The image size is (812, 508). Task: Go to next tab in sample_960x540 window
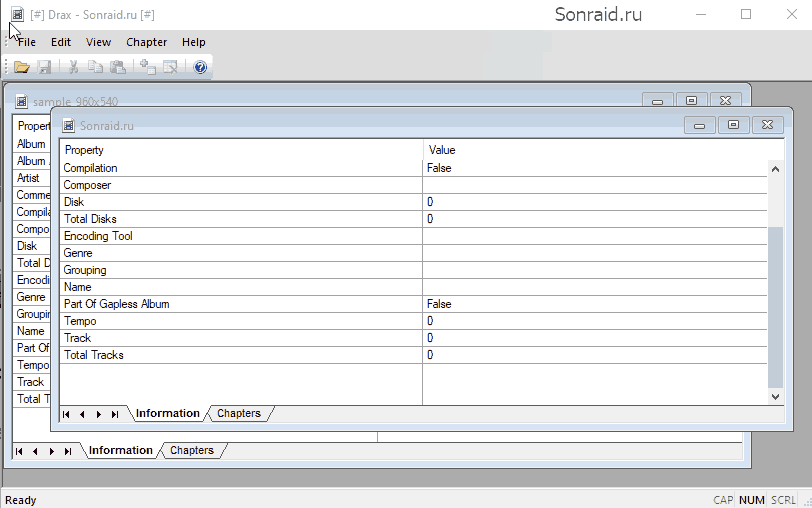tap(52, 452)
